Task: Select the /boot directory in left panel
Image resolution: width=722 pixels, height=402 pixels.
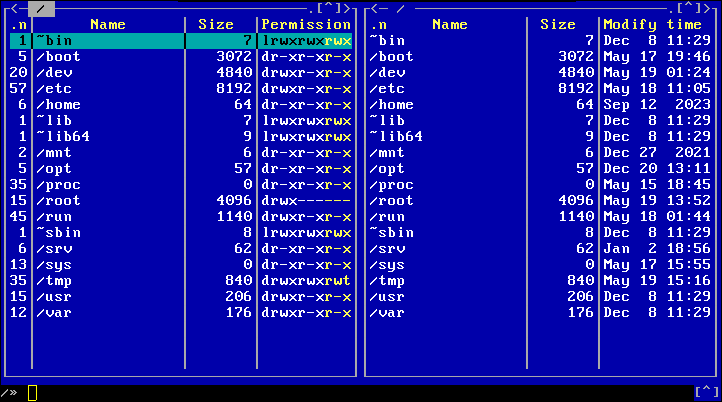Action: pos(58,57)
